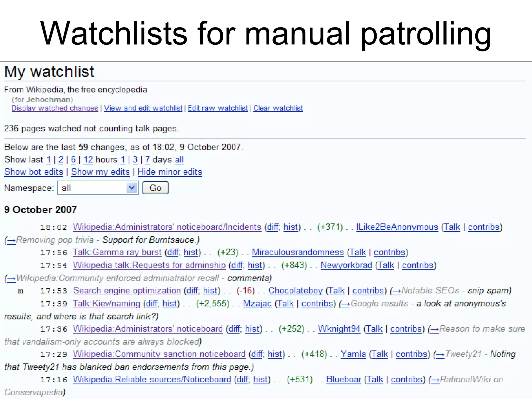This screenshot has height=399, width=532.
Task: Open contribs of Mzajac
Action: click(x=317, y=303)
